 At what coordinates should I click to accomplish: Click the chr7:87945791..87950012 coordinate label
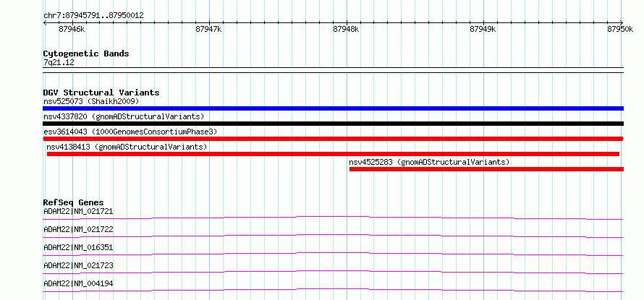93,15
